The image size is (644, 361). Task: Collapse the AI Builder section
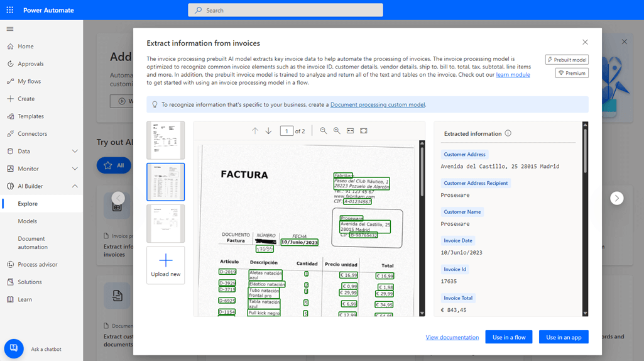point(75,186)
